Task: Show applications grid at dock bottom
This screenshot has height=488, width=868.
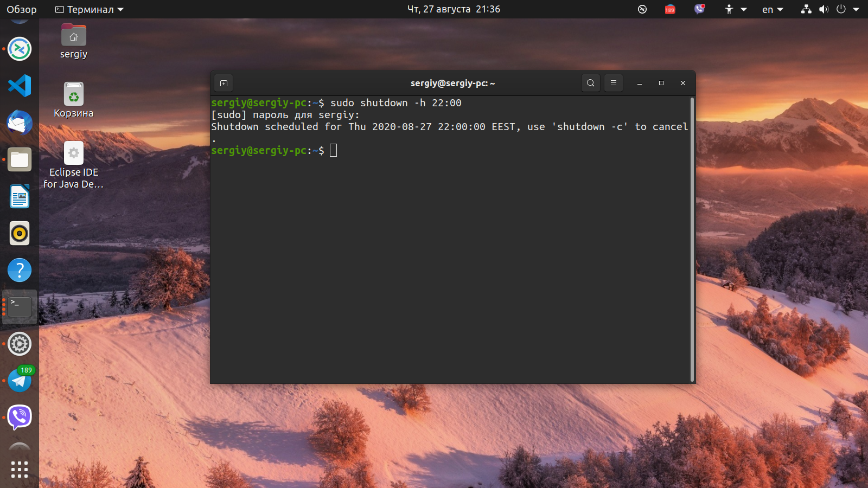Action: (20, 469)
